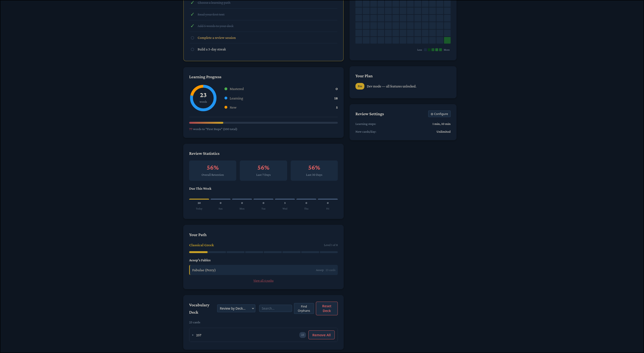
Task: Click the 23 count badge on deck 257
Action: [302, 335]
